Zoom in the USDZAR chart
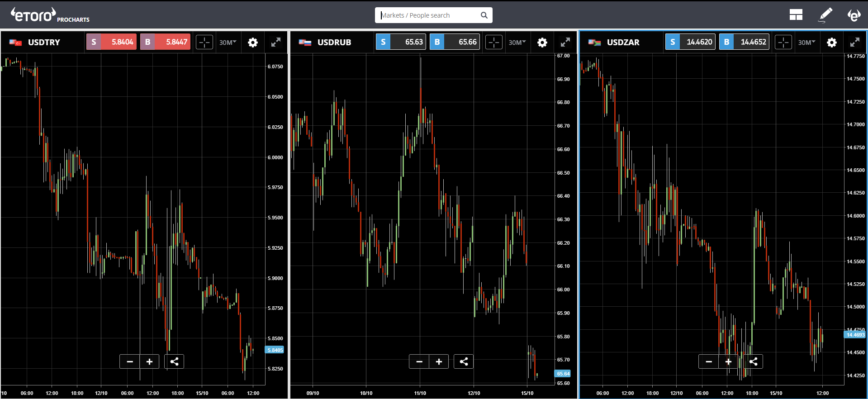Screen dimensions: 868x399 tap(729, 361)
